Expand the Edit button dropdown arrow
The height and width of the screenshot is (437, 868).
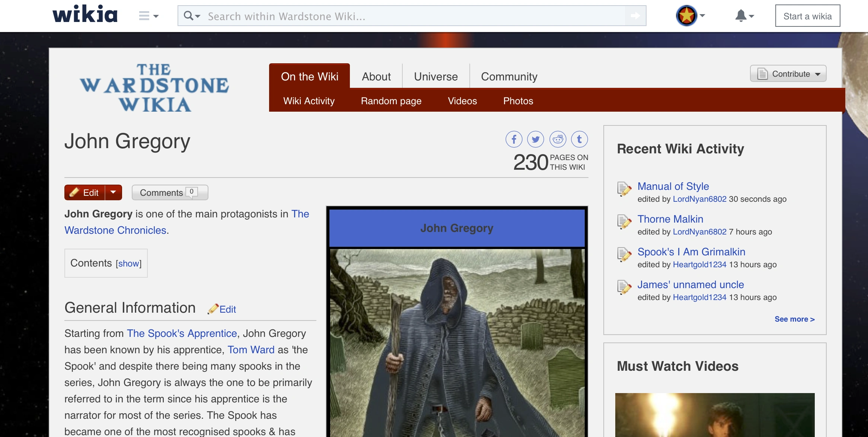tap(114, 192)
